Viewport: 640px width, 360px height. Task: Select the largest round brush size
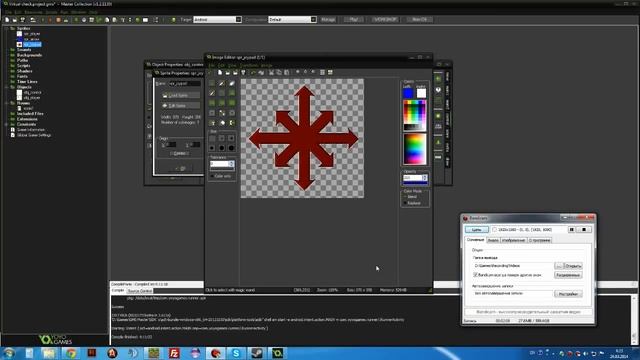pos(231,148)
